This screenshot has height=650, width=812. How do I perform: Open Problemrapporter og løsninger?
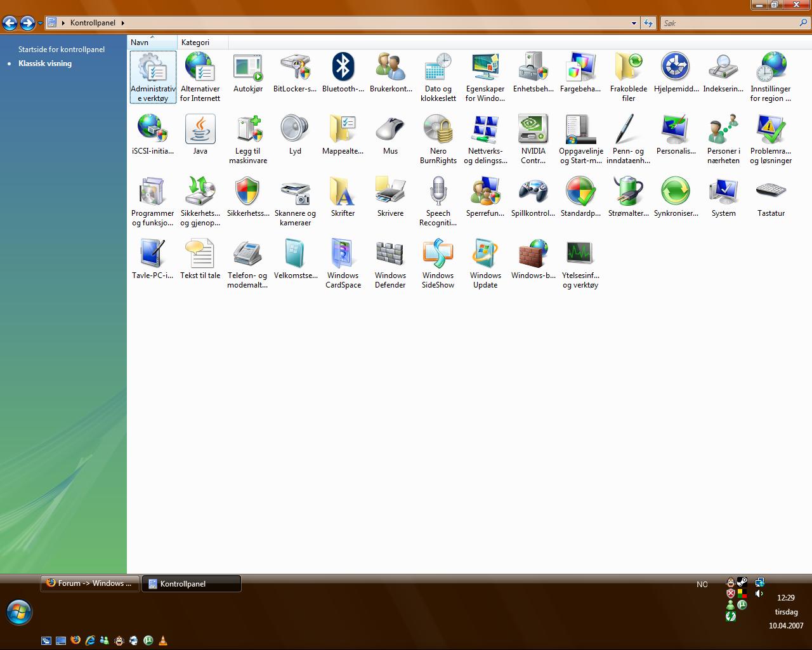click(x=771, y=139)
